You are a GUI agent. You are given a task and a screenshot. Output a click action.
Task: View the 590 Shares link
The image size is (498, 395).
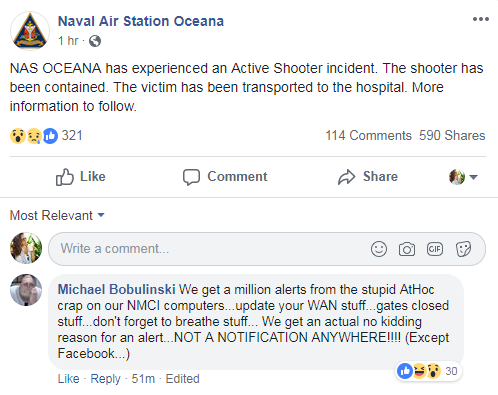tap(452, 136)
